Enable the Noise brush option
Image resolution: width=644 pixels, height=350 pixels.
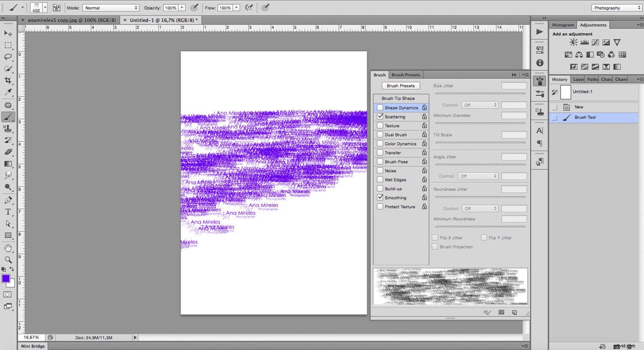click(x=380, y=170)
